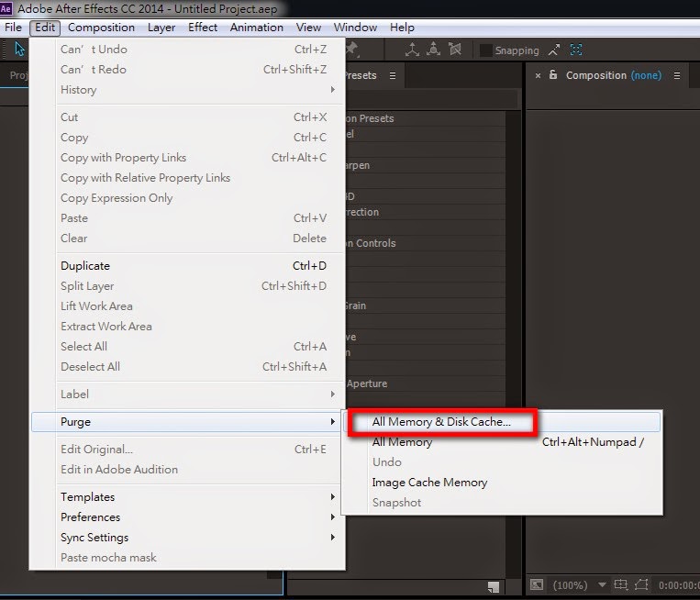
Task: Choose Image Cache Memory
Action: tap(503, 483)
